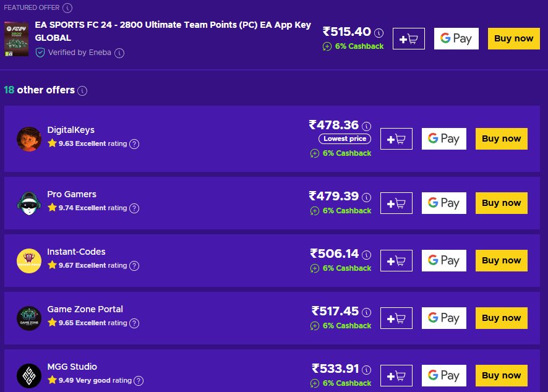The image size is (548, 392).
Task: Click the EA SPORTS FC 24 product thumbnail
Action: click(x=16, y=40)
